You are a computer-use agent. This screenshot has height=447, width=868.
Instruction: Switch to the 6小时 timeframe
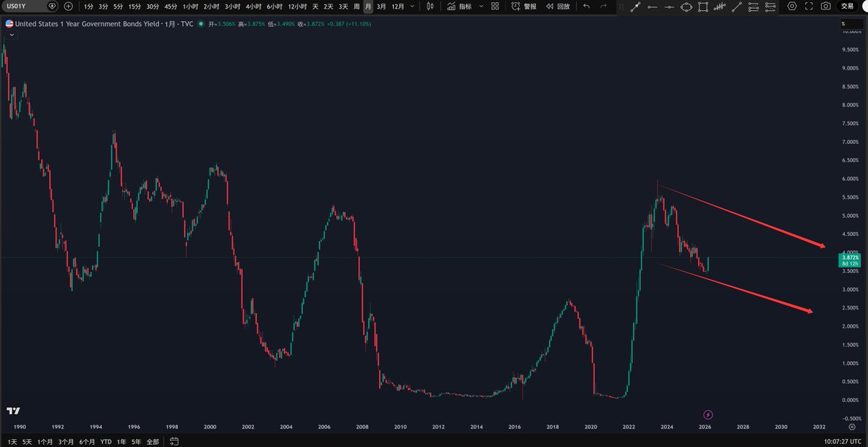coord(274,6)
